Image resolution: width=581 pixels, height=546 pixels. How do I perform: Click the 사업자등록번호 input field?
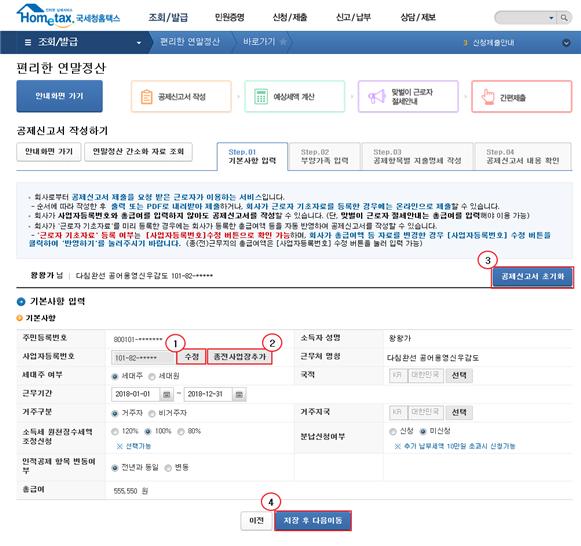pyautogui.click(x=143, y=357)
